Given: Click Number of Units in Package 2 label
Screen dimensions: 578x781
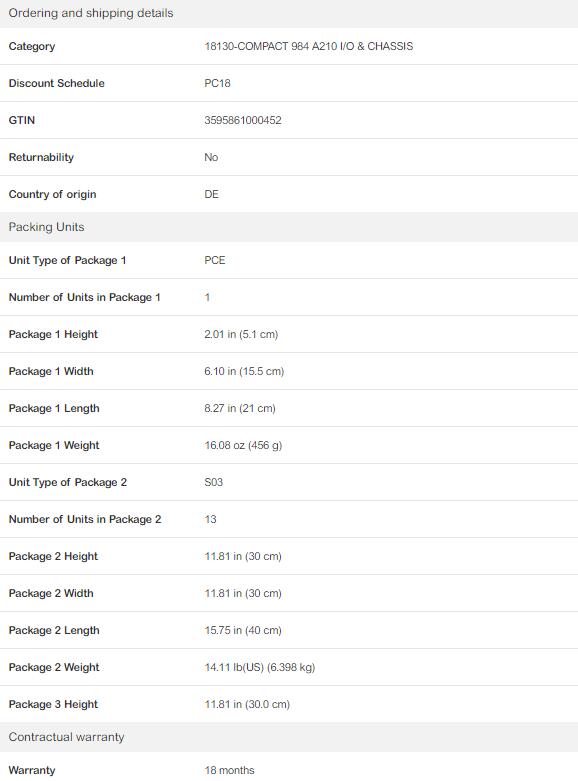Looking at the screenshot, I should (85, 520).
